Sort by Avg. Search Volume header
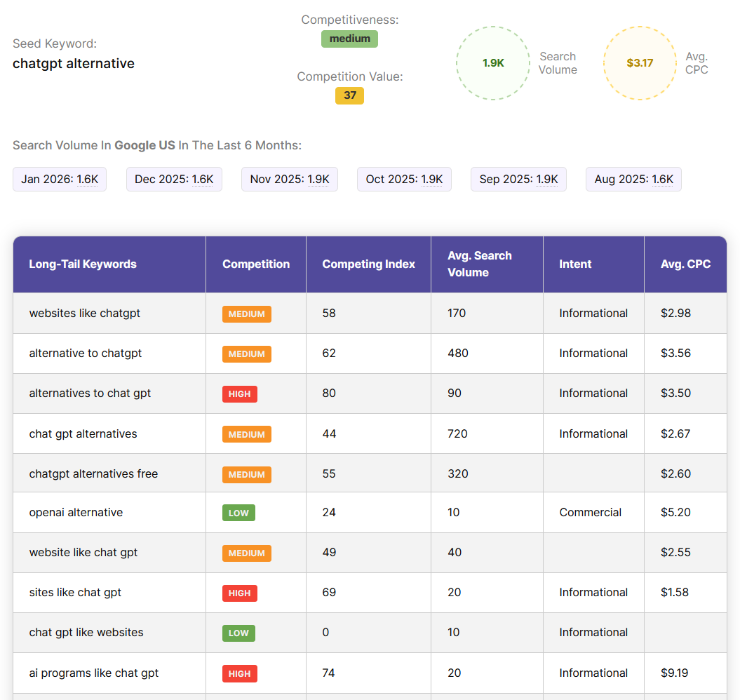 point(480,264)
